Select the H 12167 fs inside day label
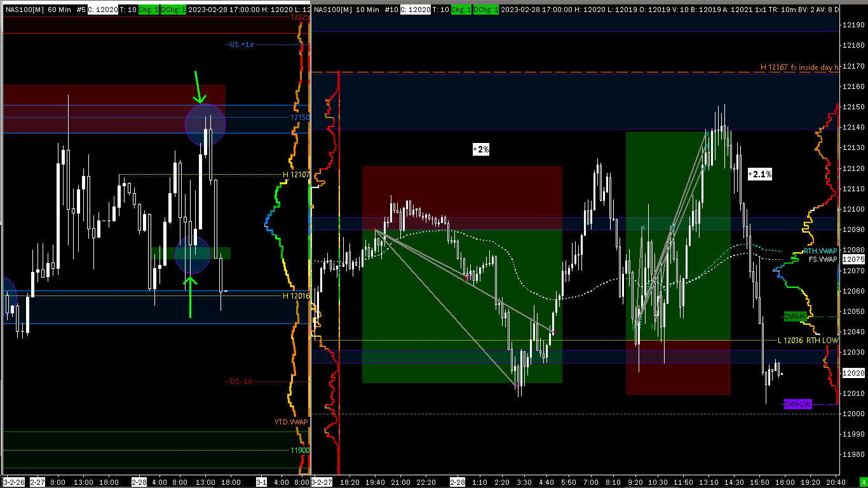Viewport: 868px width, 488px height. click(799, 67)
